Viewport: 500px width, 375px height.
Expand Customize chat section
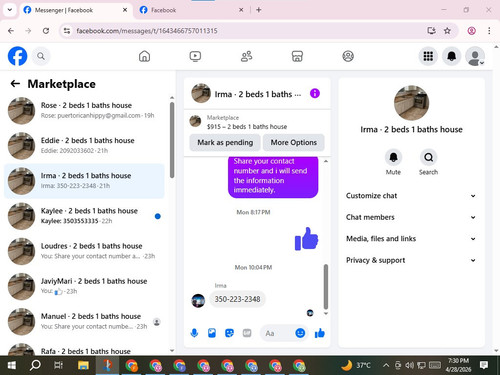tap(411, 196)
